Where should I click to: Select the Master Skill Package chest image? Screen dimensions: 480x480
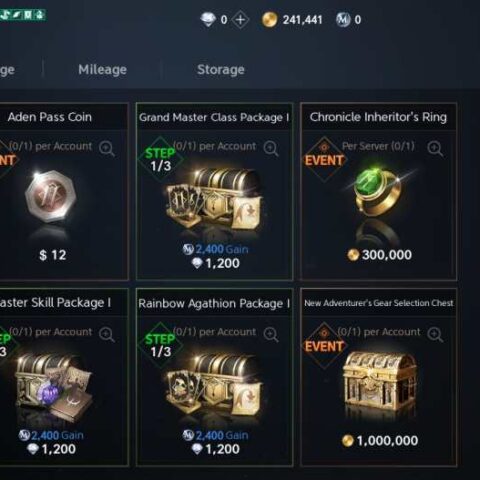[53, 388]
